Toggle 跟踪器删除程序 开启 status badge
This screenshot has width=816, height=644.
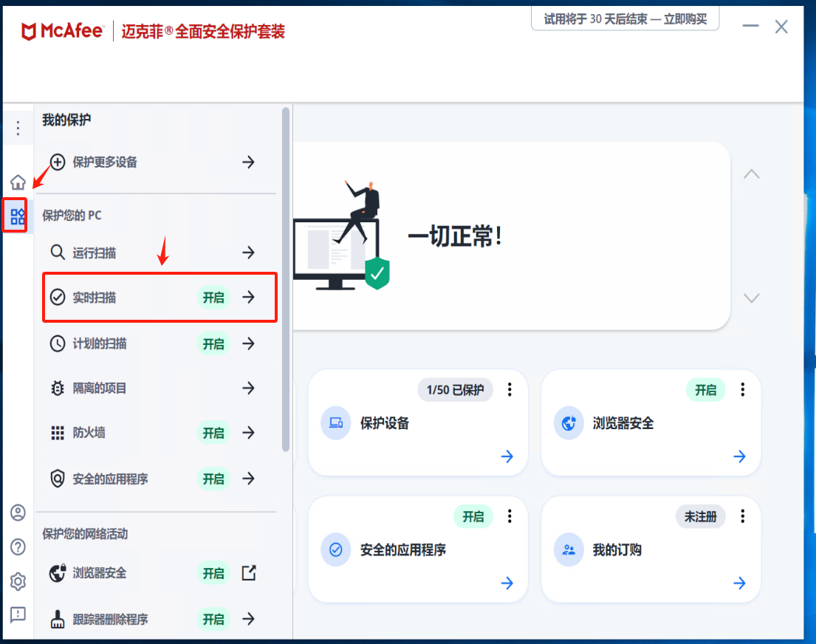(x=213, y=619)
